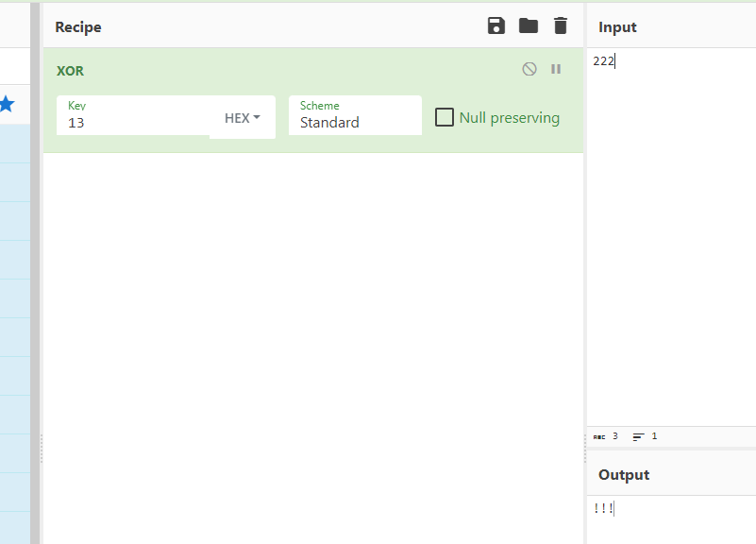Clear the recipe with the trash icon
Screen dimensions: 756x544
pos(561,25)
